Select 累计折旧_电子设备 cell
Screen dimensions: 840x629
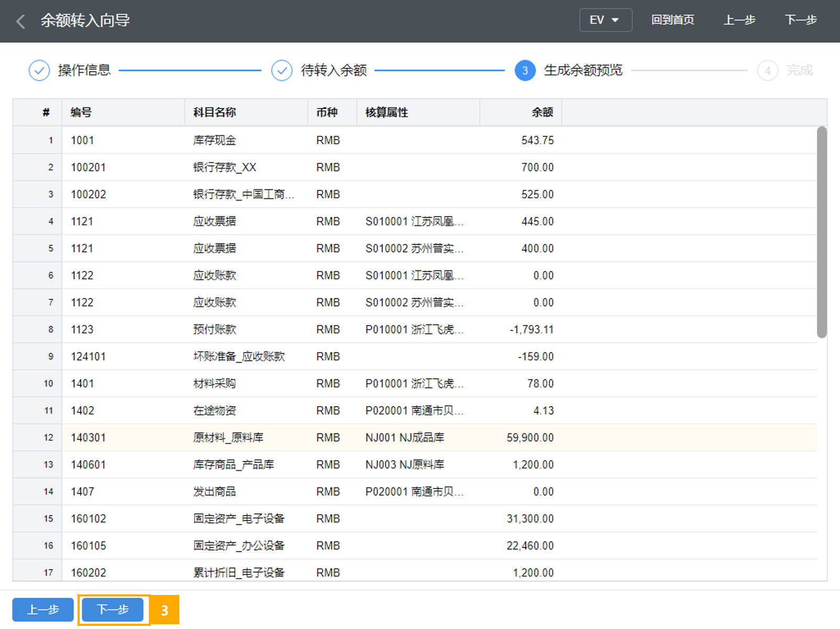[239, 572]
